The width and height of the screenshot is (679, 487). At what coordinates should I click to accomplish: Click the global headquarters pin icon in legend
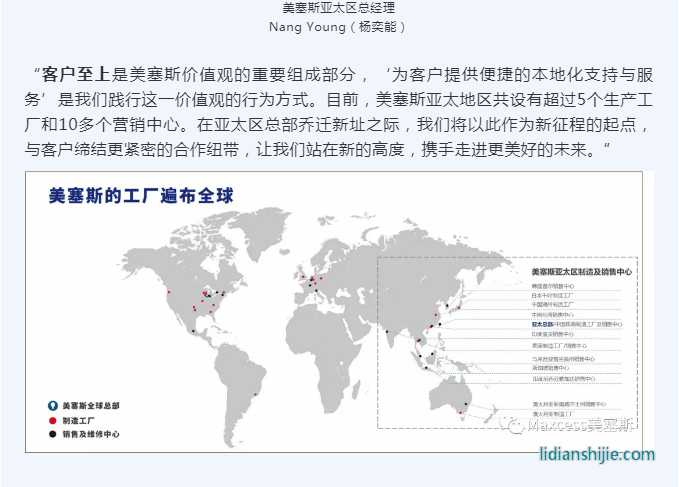52,406
